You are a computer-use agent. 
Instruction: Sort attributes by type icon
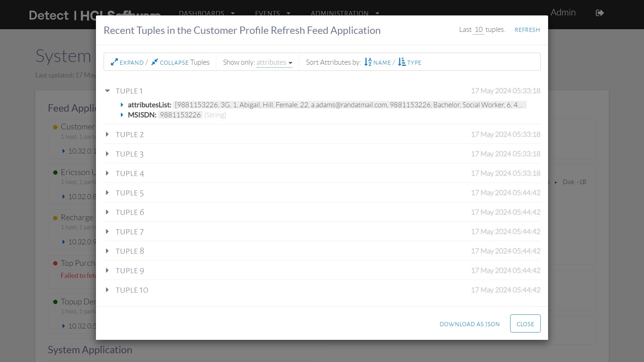[x=401, y=62]
